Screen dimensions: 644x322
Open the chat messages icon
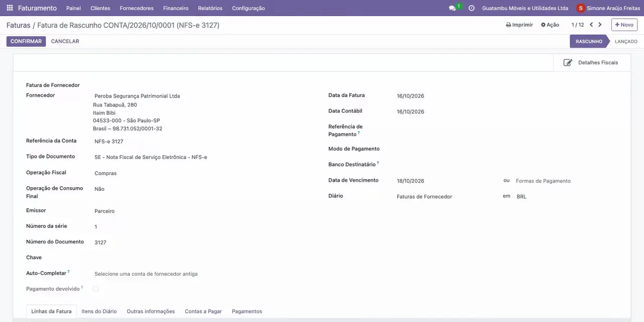(452, 8)
